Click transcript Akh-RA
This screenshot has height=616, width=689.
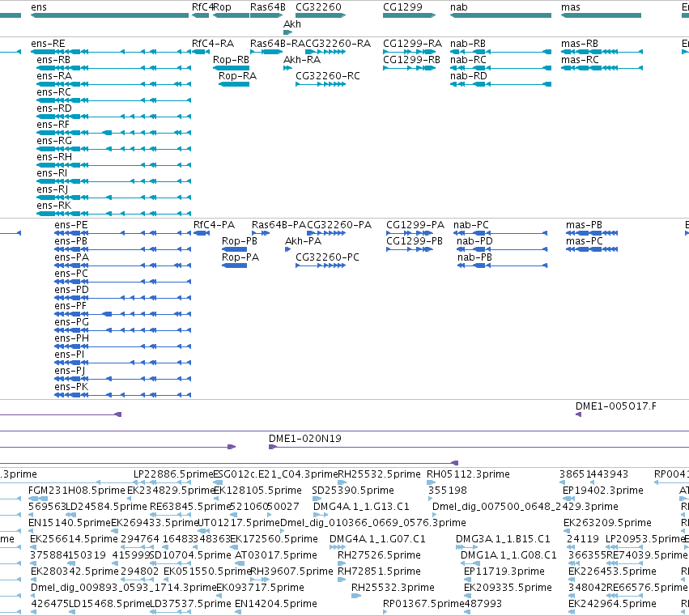[287, 68]
